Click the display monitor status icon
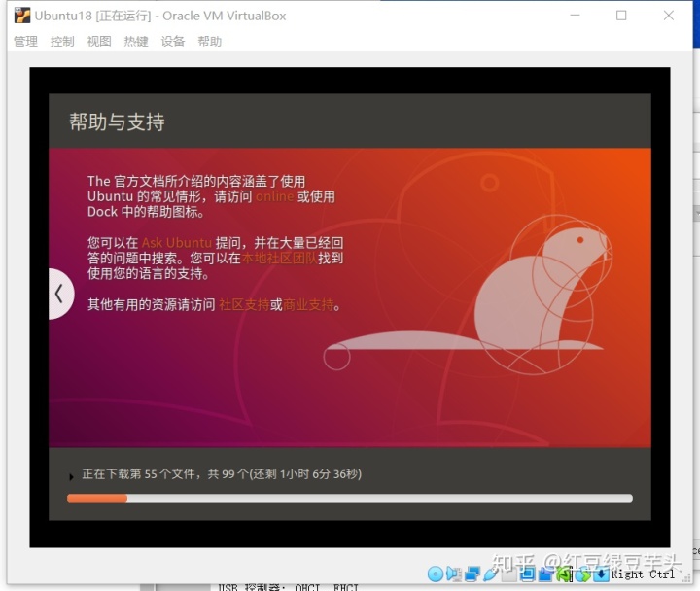 (x=527, y=574)
